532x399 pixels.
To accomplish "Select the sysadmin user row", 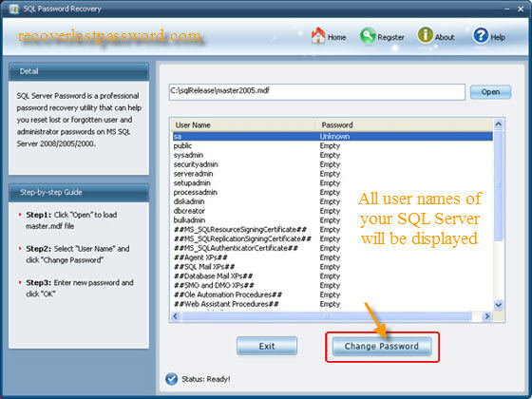I will [x=332, y=155].
